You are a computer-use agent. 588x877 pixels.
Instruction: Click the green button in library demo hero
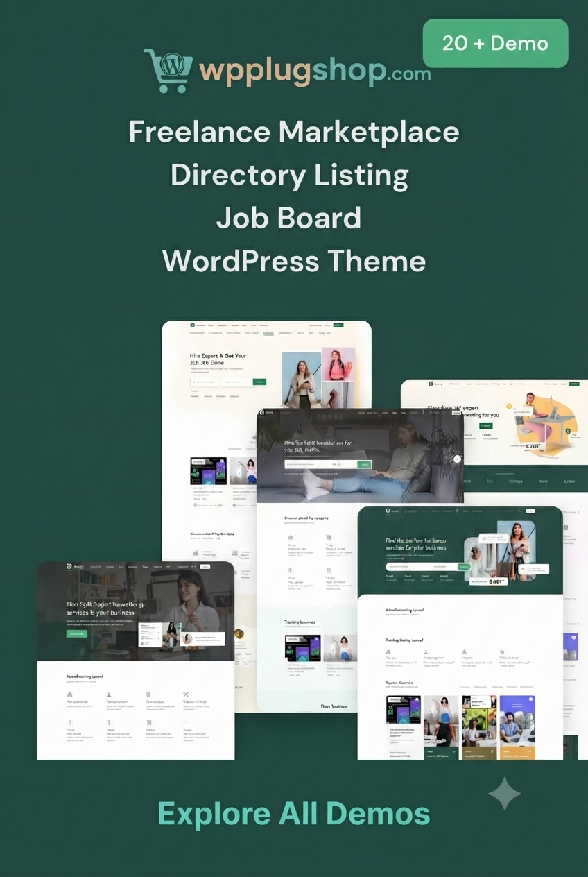(77, 633)
